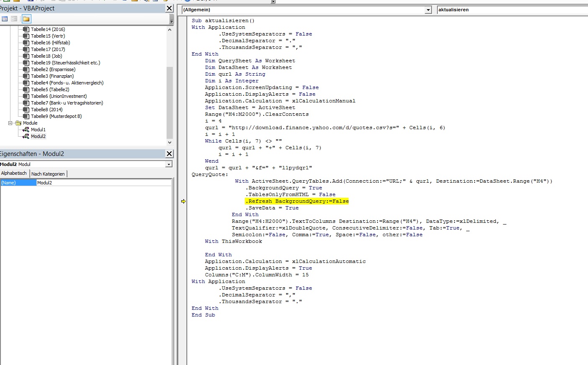Viewport: 588px width, 365px height.
Task: Click the sheet icon beside Tabelle3 (Finanzplan)
Action: (x=26, y=76)
